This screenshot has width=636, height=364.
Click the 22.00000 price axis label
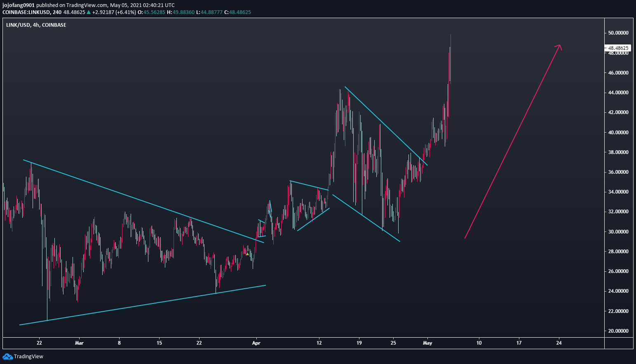click(x=618, y=311)
